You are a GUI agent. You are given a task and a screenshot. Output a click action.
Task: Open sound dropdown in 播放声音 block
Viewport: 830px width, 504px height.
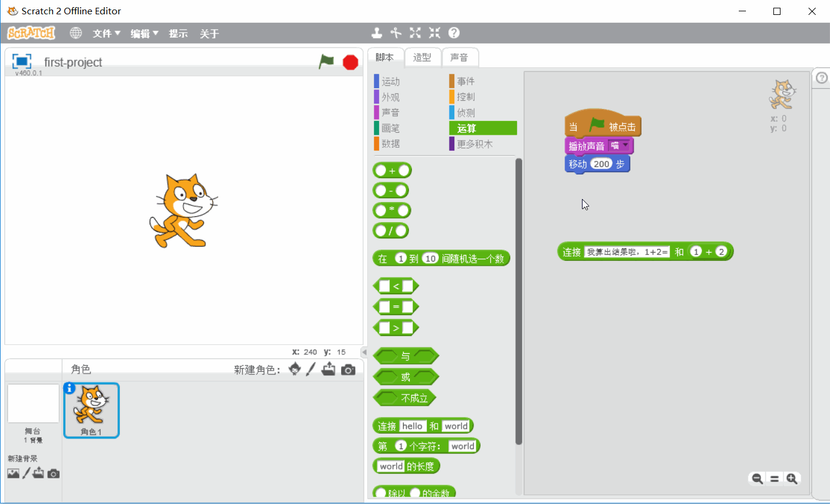pyautogui.click(x=619, y=145)
